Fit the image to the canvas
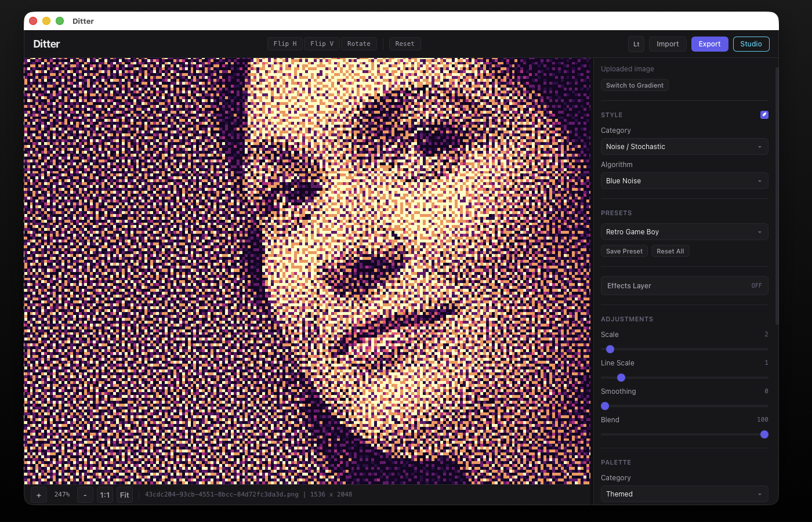The image size is (812, 522). coord(125,495)
